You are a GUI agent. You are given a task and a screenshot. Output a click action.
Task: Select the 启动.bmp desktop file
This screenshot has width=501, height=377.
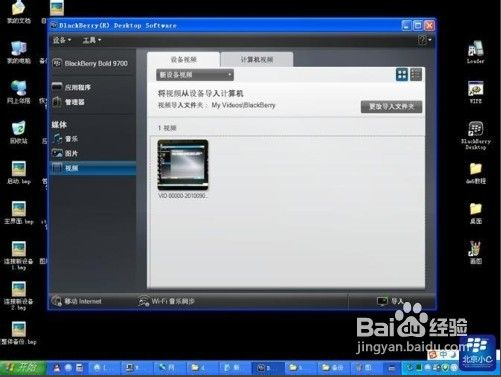[19, 173]
